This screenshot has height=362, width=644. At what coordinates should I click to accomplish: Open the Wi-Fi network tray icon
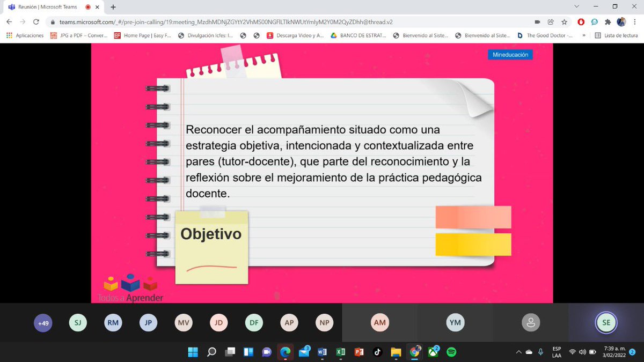pos(573,352)
